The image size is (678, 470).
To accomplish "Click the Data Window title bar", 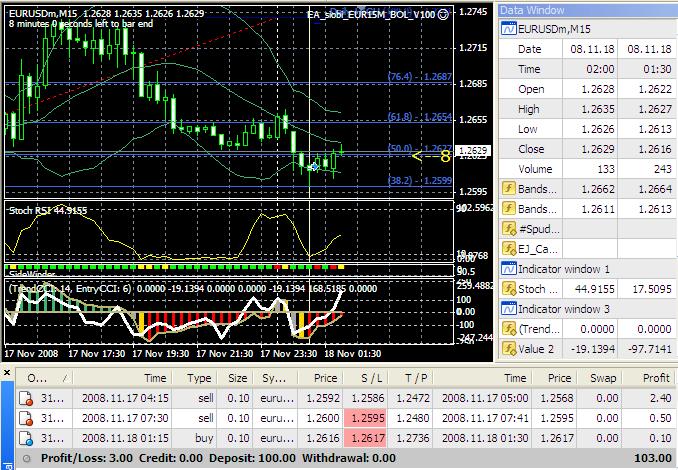I will (x=586, y=10).
